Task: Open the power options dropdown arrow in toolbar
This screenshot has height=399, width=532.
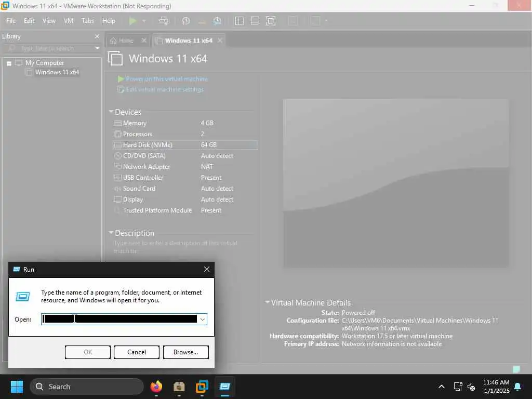Action: click(x=144, y=21)
